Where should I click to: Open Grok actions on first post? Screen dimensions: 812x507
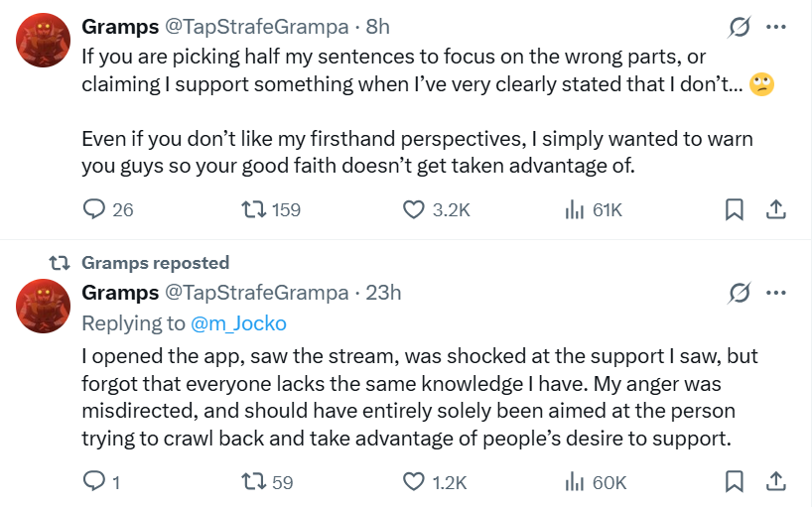pos(739,27)
